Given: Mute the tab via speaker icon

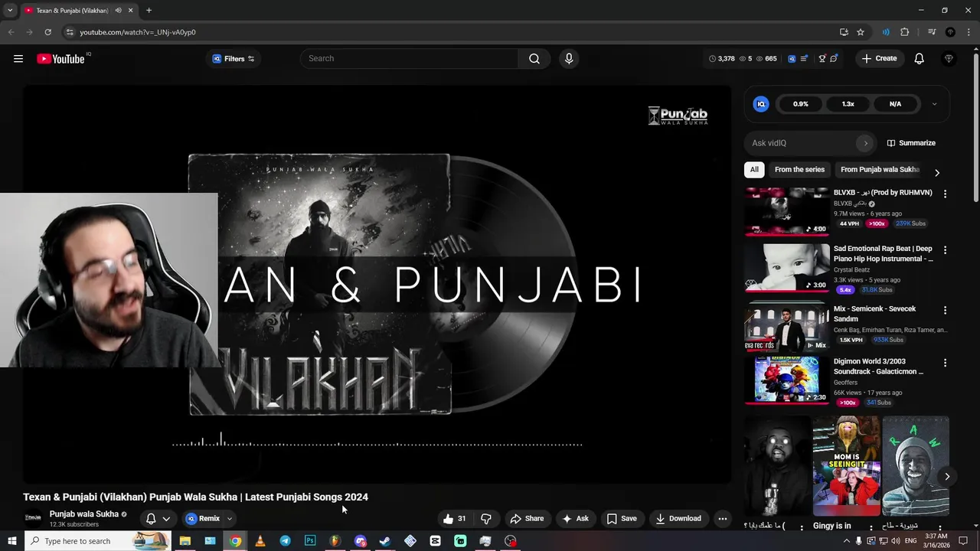Looking at the screenshot, I should coord(118,11).
